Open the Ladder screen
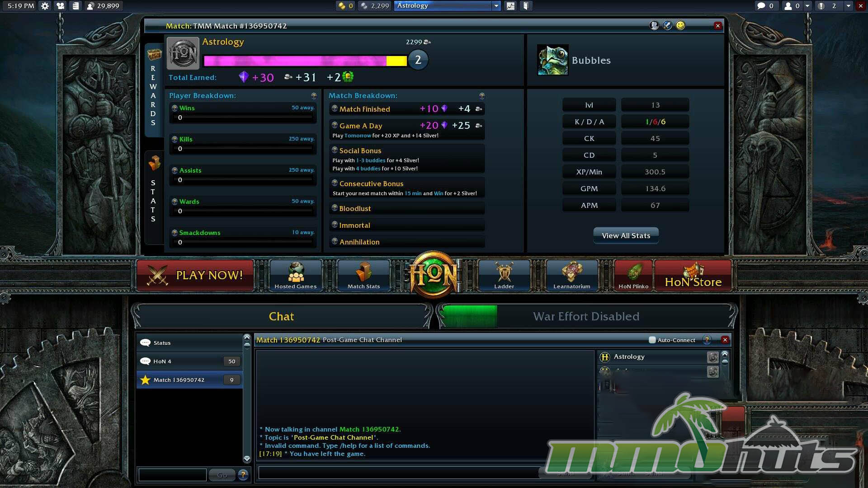Viewport: 868px width, 488px height. pyautogui.click(x=504, y=275)
